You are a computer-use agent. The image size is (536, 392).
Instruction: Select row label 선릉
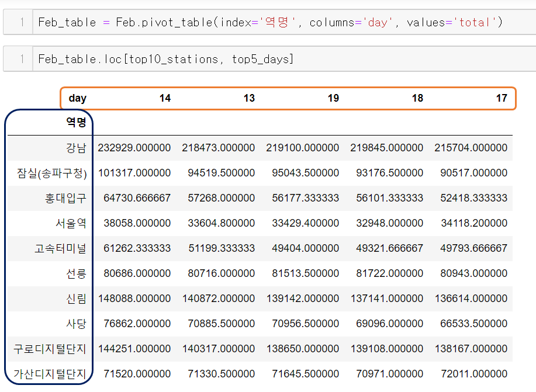[76, 273]
